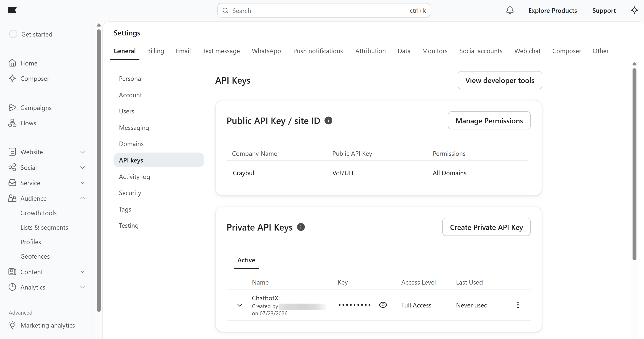Open the Email settings tab

[183, 51]
